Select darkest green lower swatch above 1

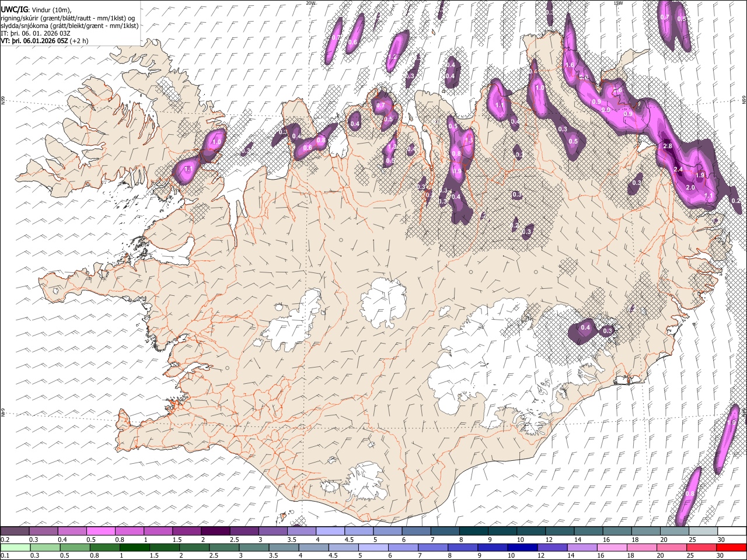coord(135,547)
